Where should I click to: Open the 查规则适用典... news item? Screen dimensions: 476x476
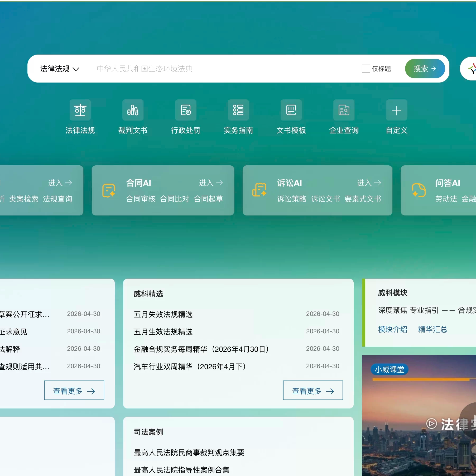click(x=25, y=366)
